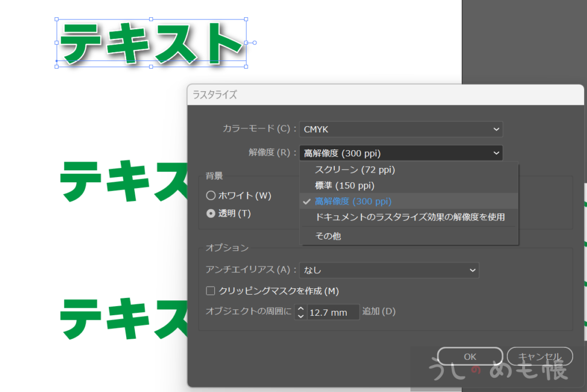Pick the checked 高解像度 (300 ppi) option

click(353, 201)
